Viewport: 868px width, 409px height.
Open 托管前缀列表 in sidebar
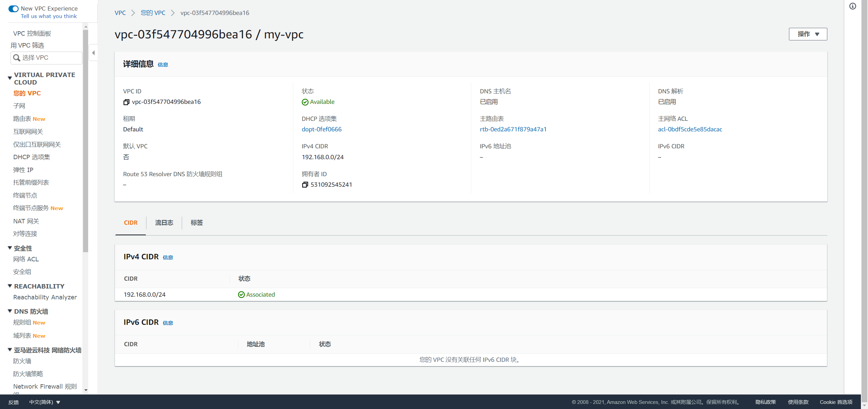(x=31, y=183)
